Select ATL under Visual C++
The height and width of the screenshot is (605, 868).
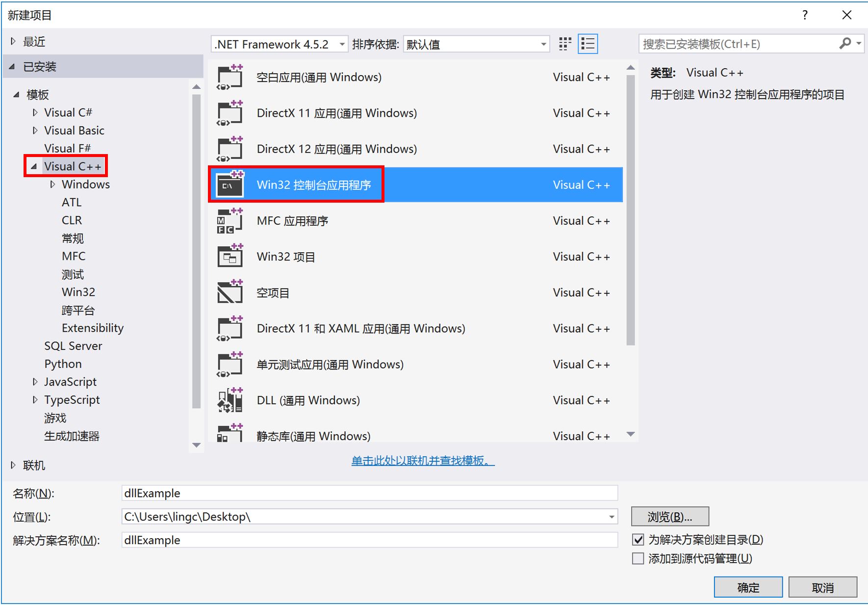tap(72, 202)
